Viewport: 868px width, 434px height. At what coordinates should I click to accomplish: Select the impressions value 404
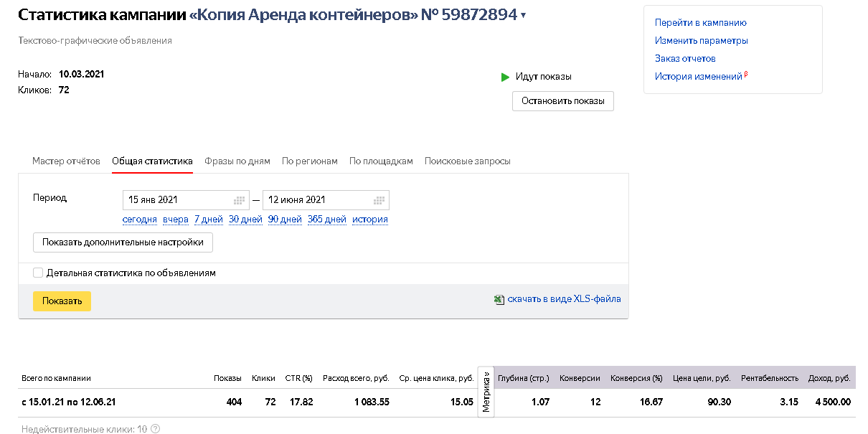point(234,402)
